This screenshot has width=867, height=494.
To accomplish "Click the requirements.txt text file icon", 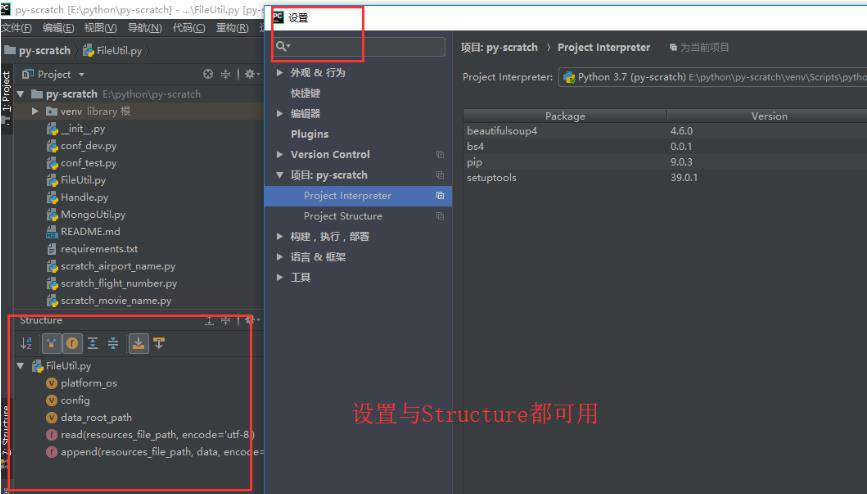I will (53, 249).
